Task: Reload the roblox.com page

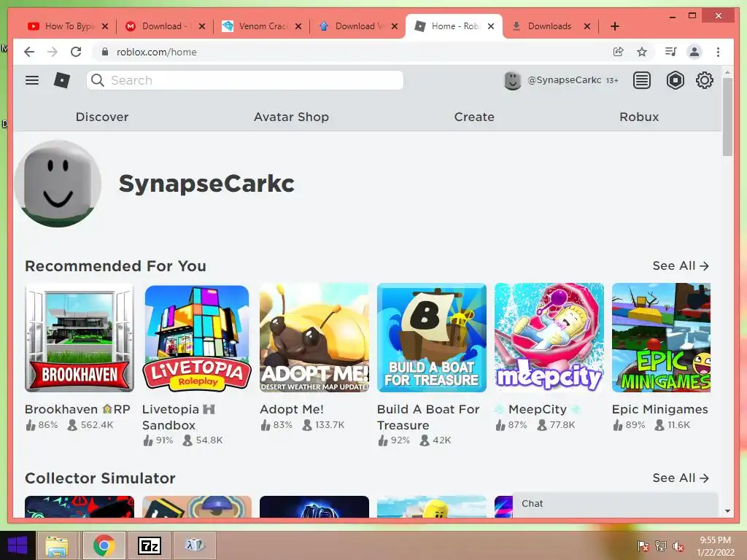Action: (x=76, y=52)
